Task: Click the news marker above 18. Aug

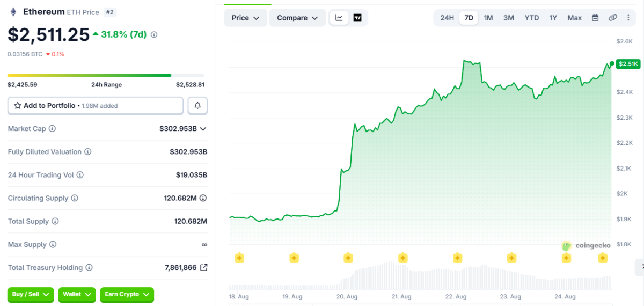Action: tap(239, 258)
